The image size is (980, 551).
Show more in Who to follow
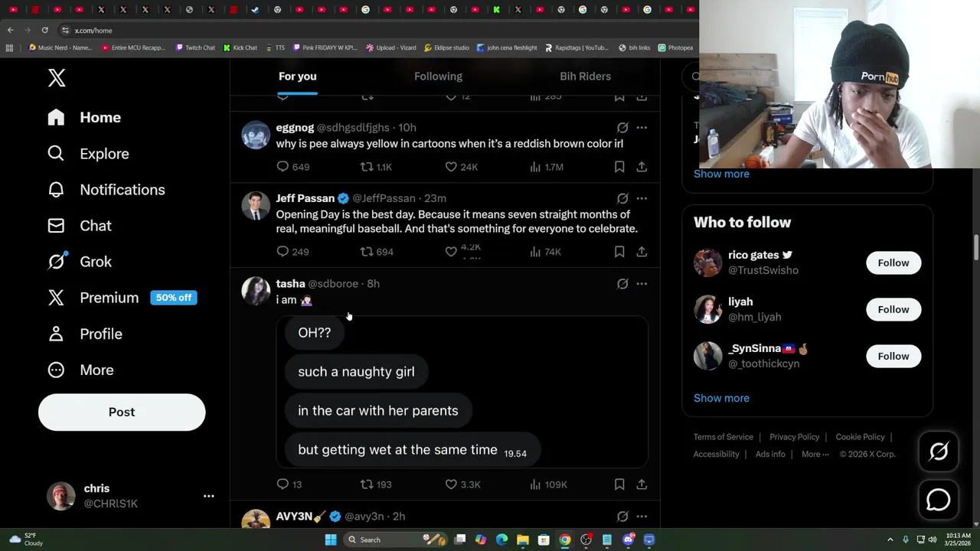click(x=721, y=398)
